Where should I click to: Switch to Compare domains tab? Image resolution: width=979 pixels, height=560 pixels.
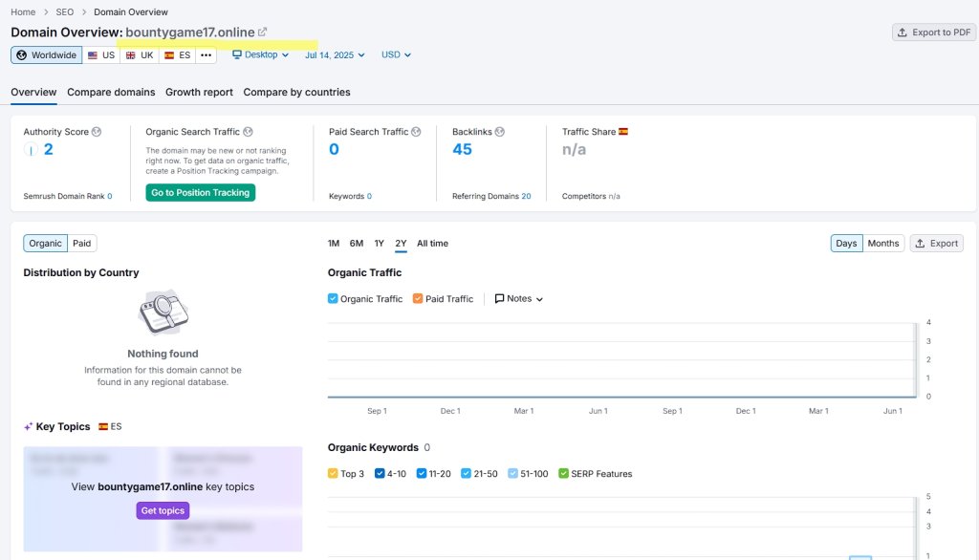tap(111, 93)
